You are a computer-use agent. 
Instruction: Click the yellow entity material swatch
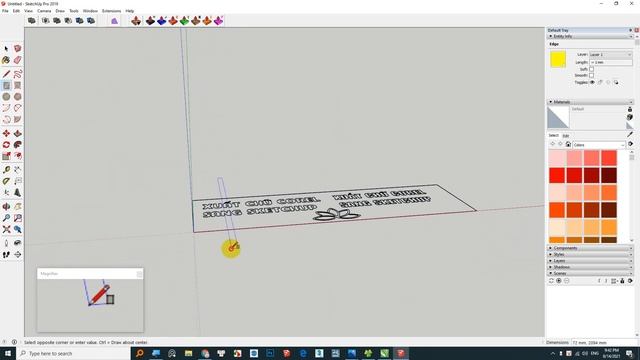558,59
